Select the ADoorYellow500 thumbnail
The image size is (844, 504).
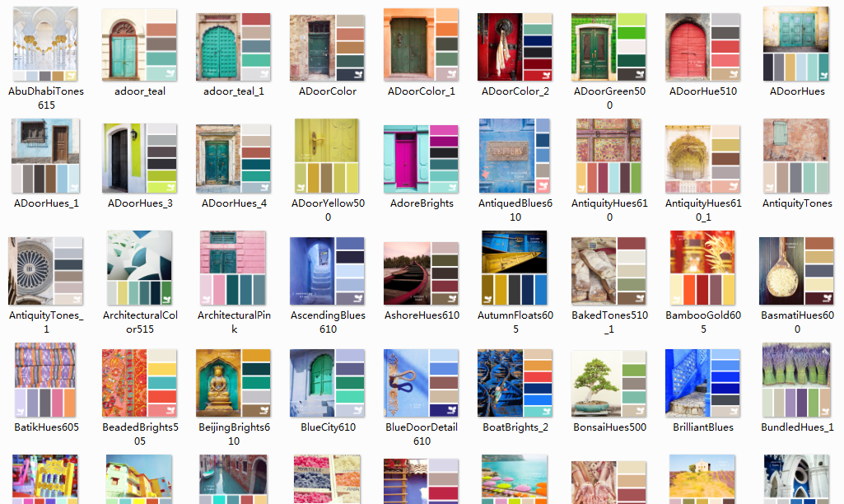327,156
